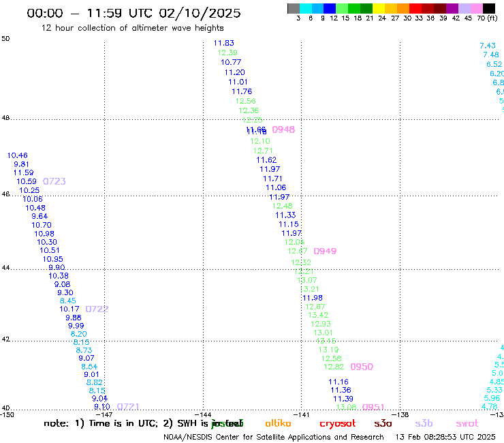Select the 's3b' satellite label
Screen dimensions: 504x443
pos(424,424)
